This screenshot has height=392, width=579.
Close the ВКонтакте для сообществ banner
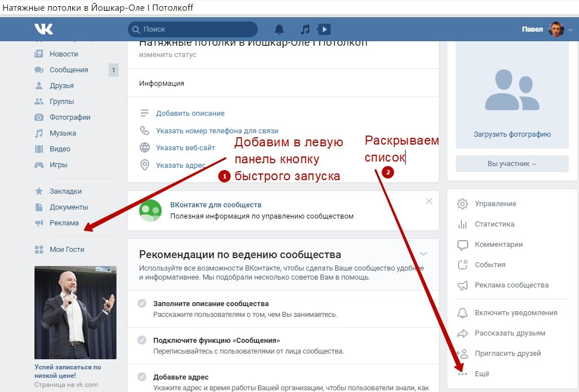pos(429,201)
